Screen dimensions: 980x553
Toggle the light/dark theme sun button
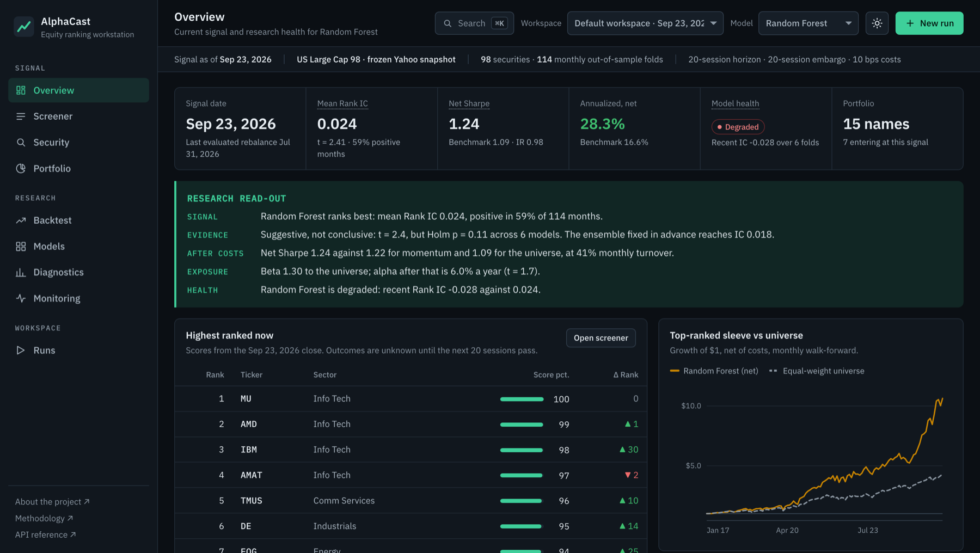877,23
